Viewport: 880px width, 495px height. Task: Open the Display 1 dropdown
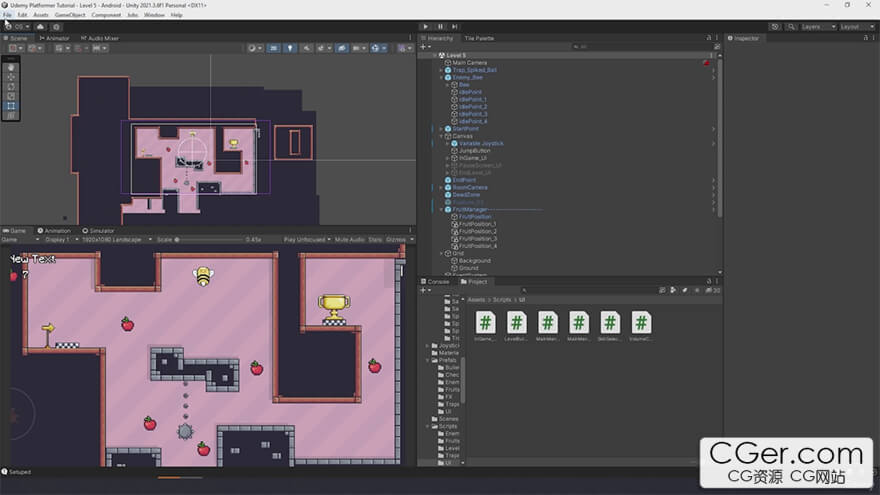click(61, 240)
